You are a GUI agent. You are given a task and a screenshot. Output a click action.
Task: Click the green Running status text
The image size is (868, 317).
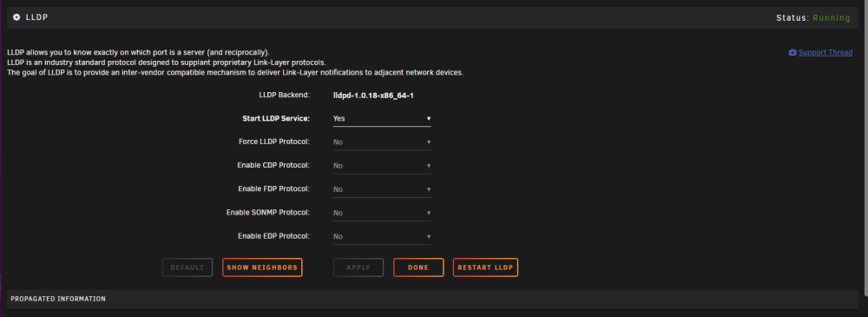click(831, 17)
